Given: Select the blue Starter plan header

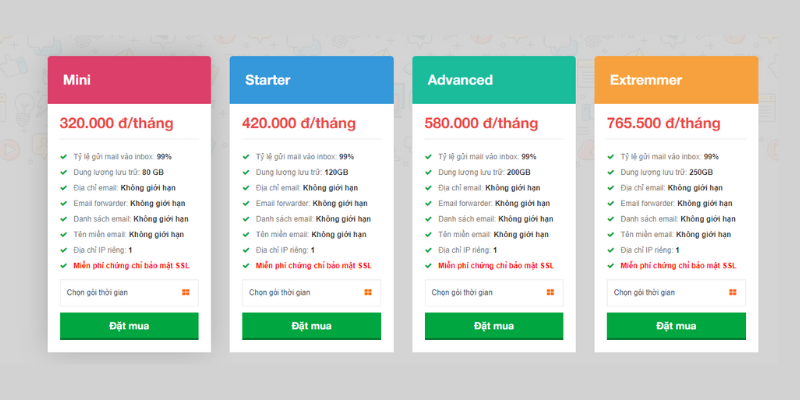Looking at the screenshot, I should [x=311, y=80].
